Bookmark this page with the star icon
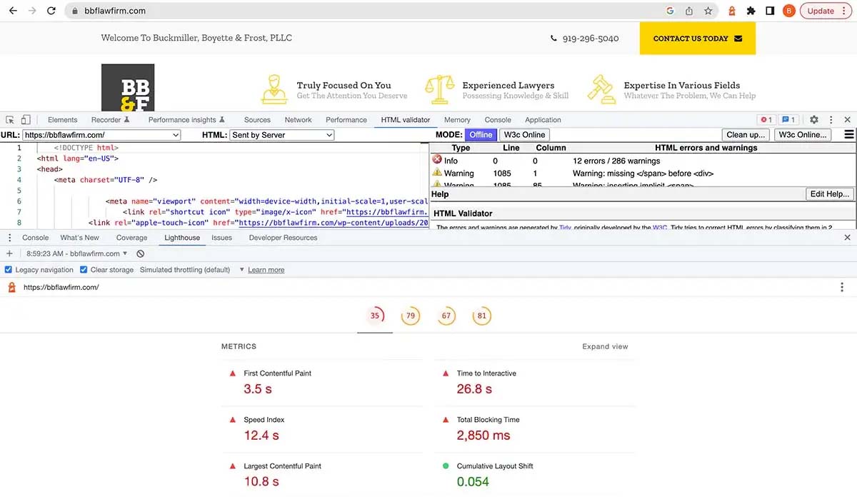The width and height of the screenshot is (857, 504). point(708,11)
